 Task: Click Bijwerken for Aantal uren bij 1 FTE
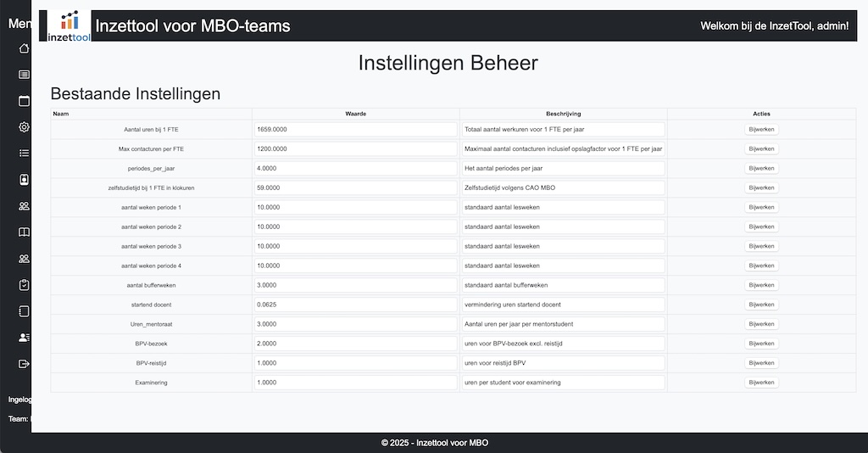pos(760,130)
